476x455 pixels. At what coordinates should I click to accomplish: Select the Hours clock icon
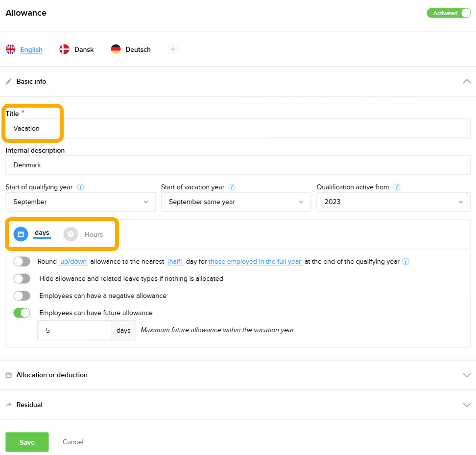(71, 234)
